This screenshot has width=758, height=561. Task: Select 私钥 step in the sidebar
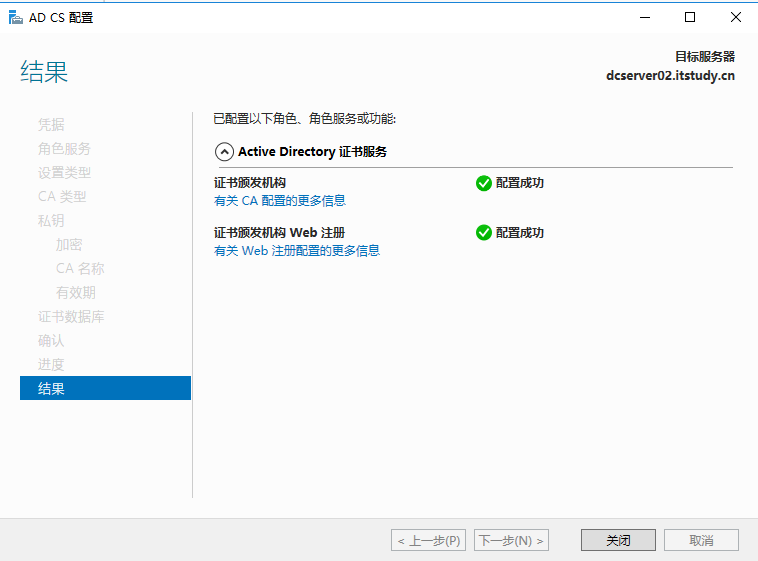tap(51, 221)
